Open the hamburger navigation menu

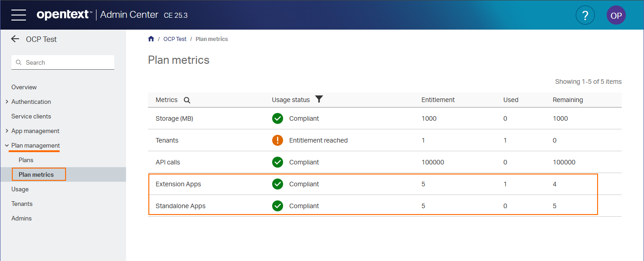(x=19, y=15)
